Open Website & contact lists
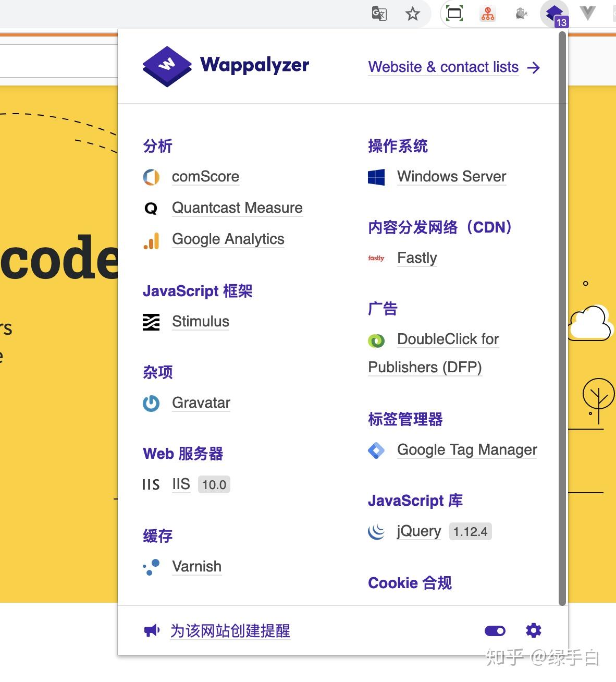The image size is (616, 682). click(443, 67)
